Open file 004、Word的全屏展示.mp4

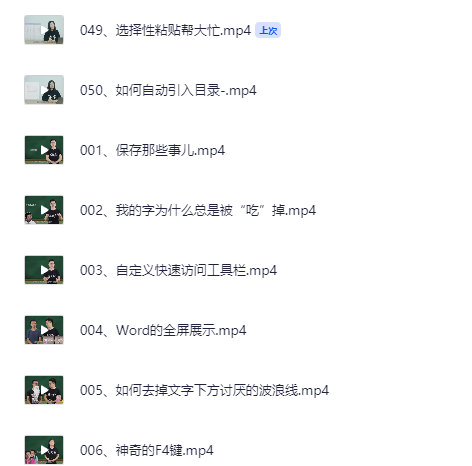(163, 330)
